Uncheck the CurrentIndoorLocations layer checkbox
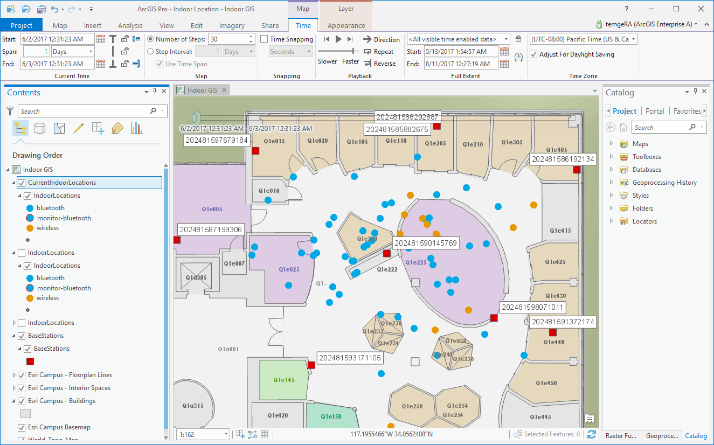 (x=21, y=183)
